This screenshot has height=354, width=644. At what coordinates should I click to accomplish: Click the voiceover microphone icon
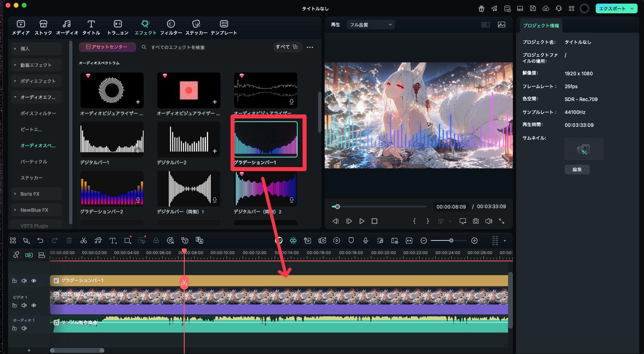[x=365, y=240]
